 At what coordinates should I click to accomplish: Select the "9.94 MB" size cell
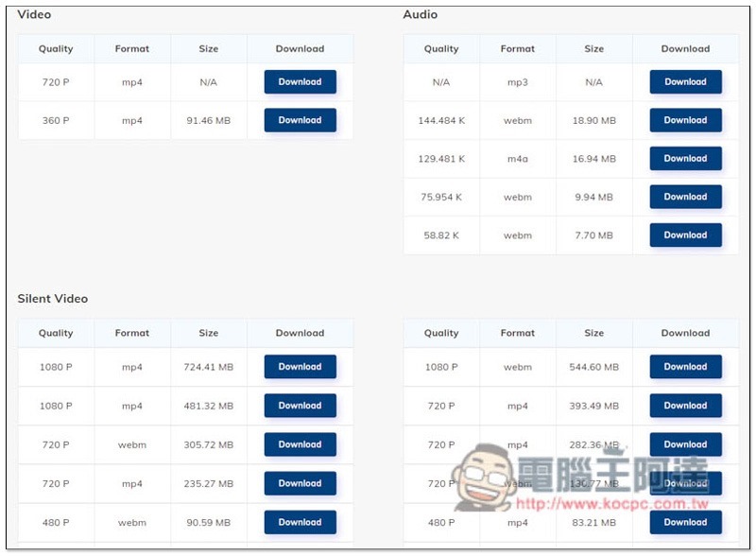pos(594,197)
